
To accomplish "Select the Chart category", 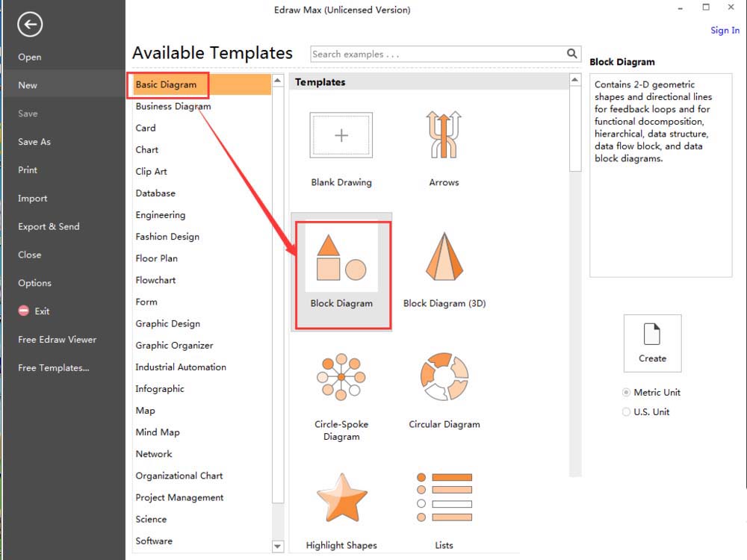I will point(146,150).
